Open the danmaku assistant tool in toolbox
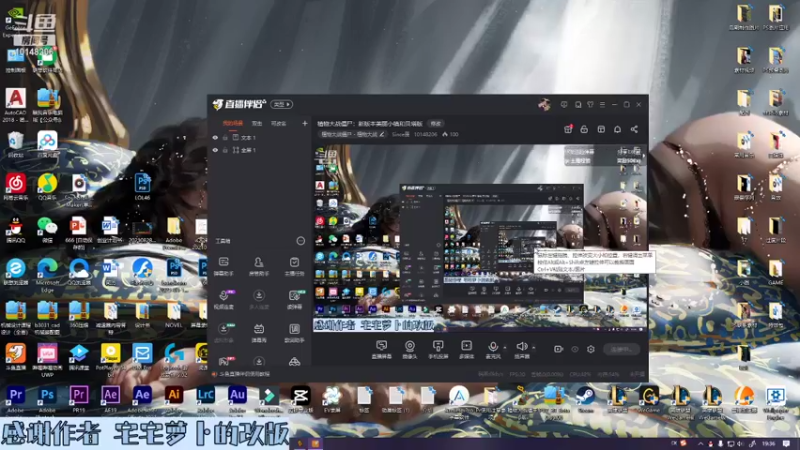Image resolution: width=800 pixels, height=450 pixels. point(223,266)
